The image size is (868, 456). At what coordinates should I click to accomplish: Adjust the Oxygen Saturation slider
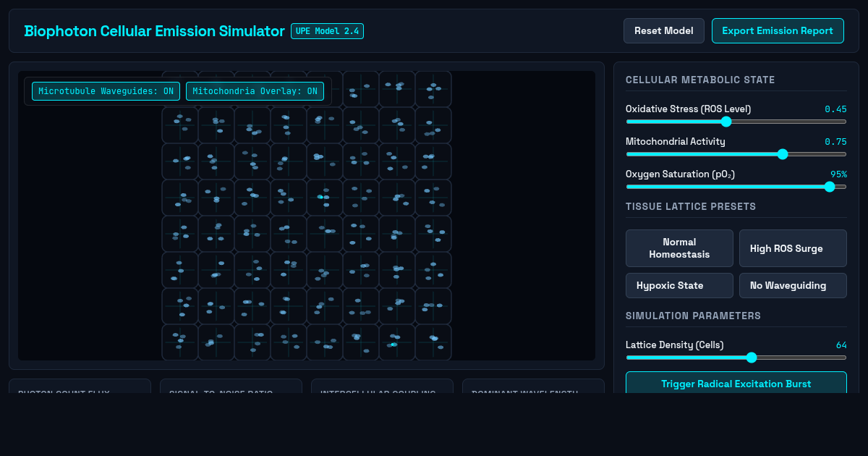click(x=736, y=187)
